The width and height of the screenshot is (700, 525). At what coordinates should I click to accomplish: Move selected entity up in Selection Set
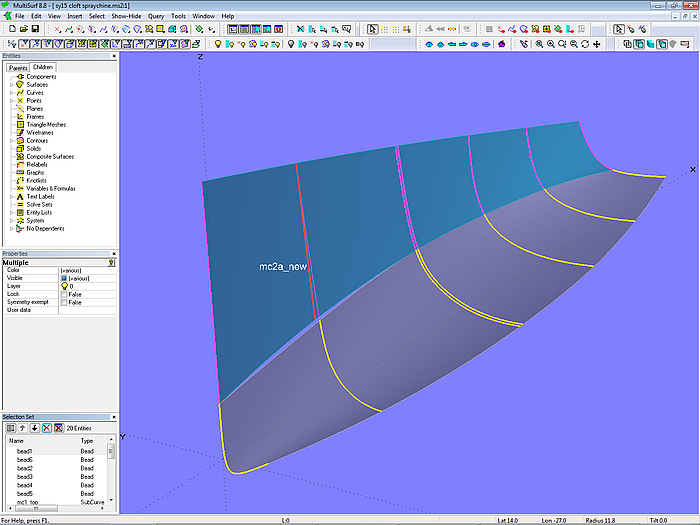[x=22, y=428]
